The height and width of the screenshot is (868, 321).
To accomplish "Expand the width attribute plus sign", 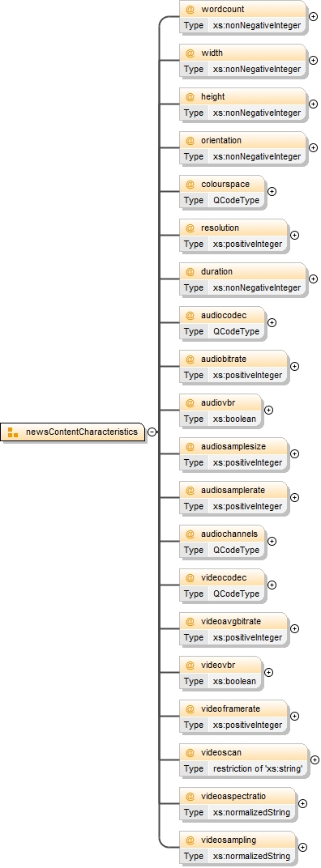I will [313, 61].
